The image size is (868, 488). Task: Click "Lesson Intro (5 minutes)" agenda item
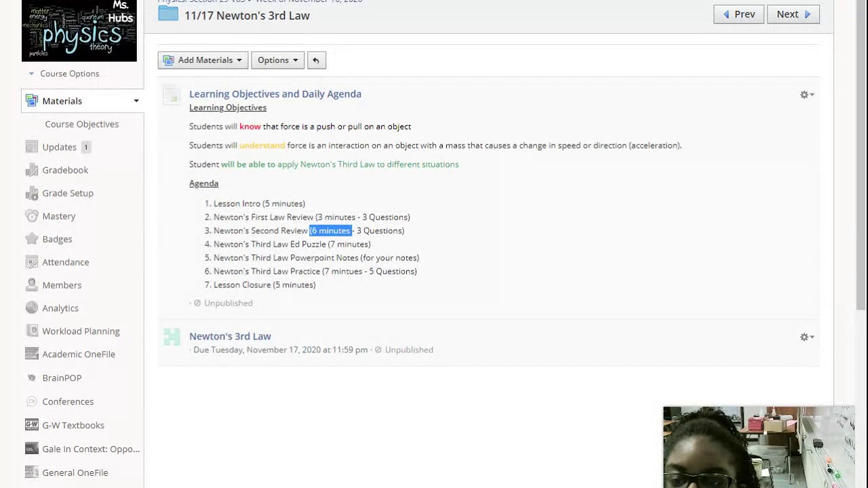[259, 204]
